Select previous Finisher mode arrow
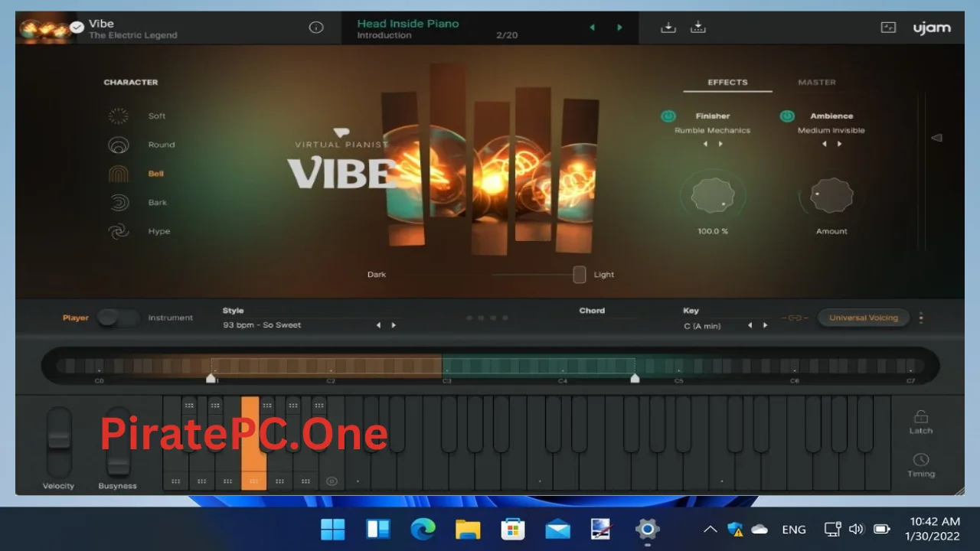Image resolution: width=980 pixels, height=551 pixels. pos(705,144)
